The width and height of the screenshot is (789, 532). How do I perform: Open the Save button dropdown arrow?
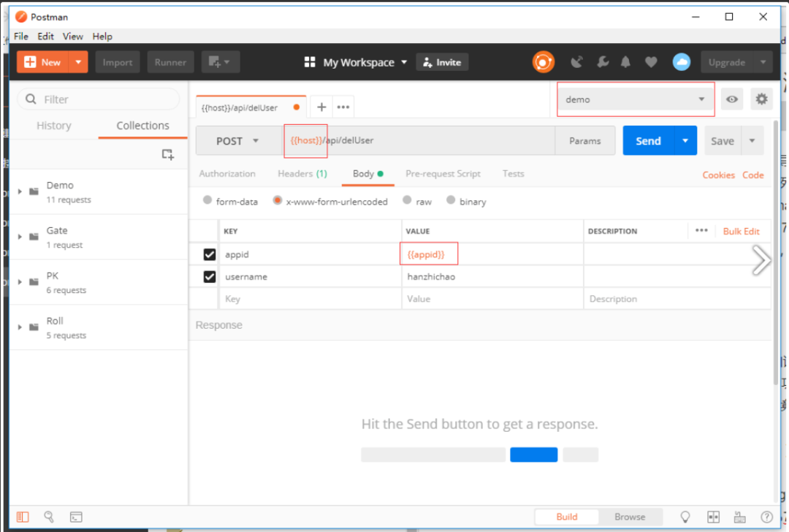tap(752, 141)
